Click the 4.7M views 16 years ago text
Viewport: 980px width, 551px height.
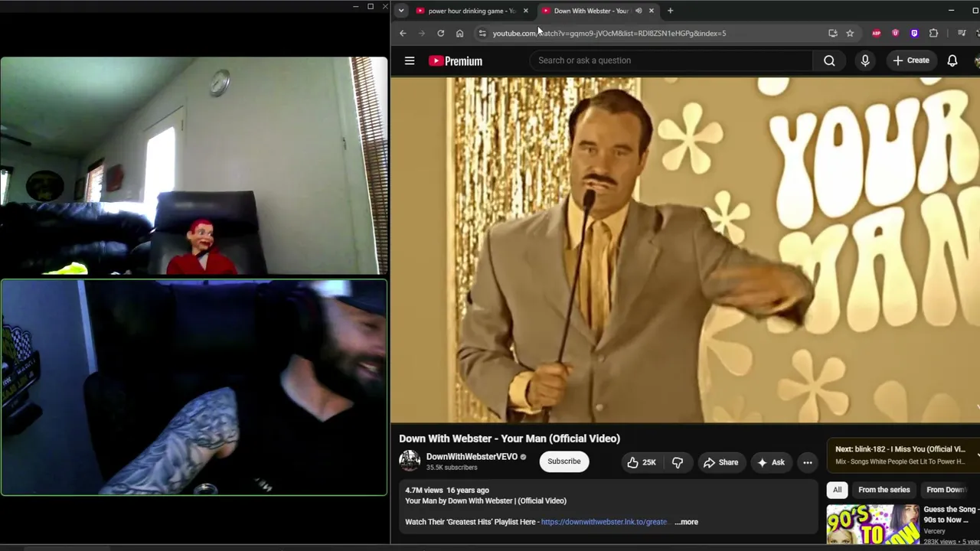[447, 490]
